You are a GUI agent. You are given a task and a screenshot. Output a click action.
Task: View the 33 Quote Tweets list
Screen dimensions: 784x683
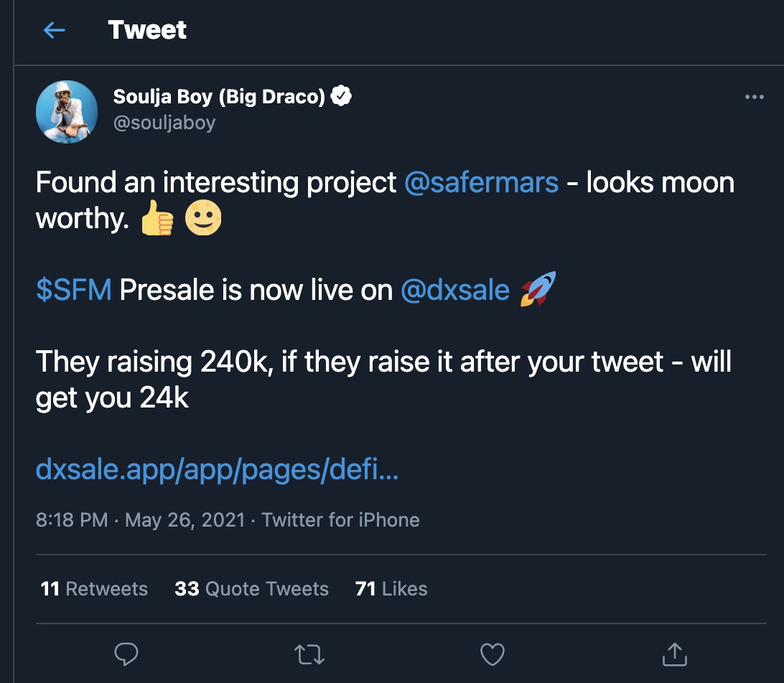251,589
